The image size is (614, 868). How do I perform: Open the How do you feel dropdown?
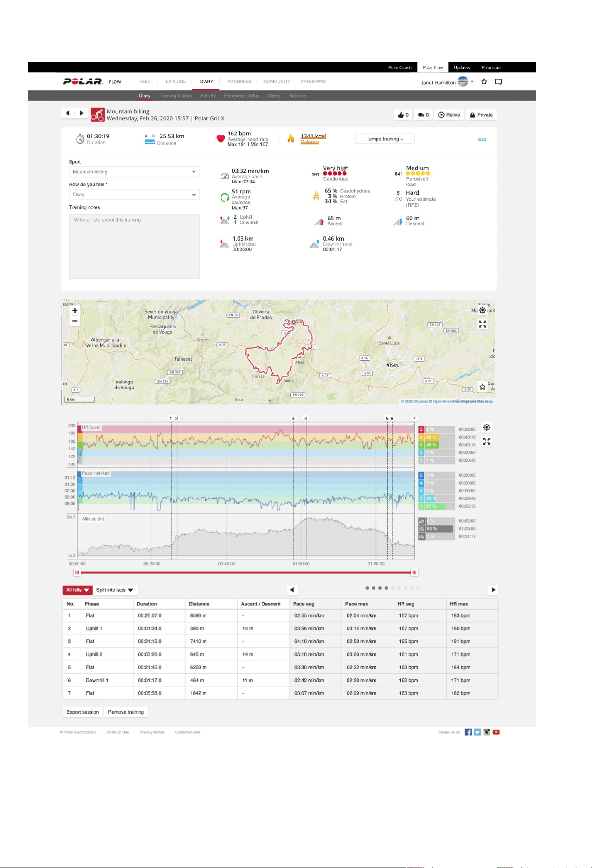pos(134,195)
